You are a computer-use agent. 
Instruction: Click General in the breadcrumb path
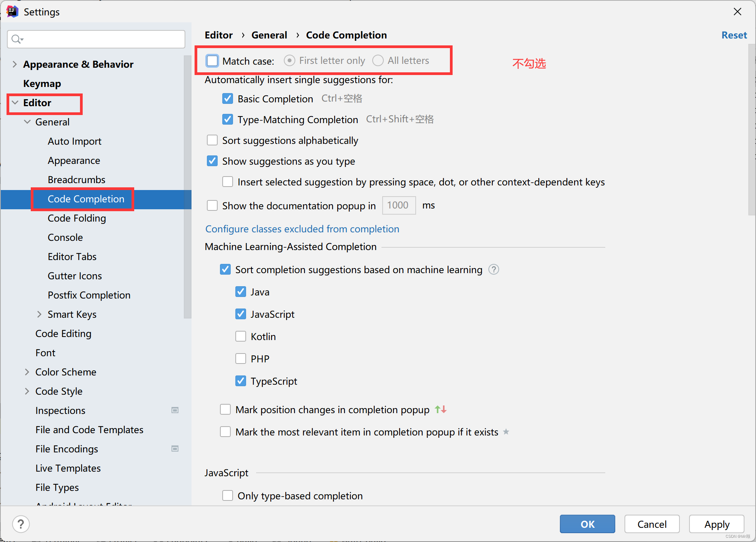[269, 35]
